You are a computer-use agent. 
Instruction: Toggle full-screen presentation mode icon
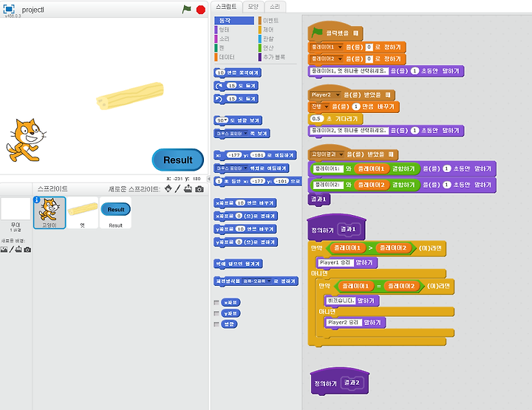coord(9,9)
